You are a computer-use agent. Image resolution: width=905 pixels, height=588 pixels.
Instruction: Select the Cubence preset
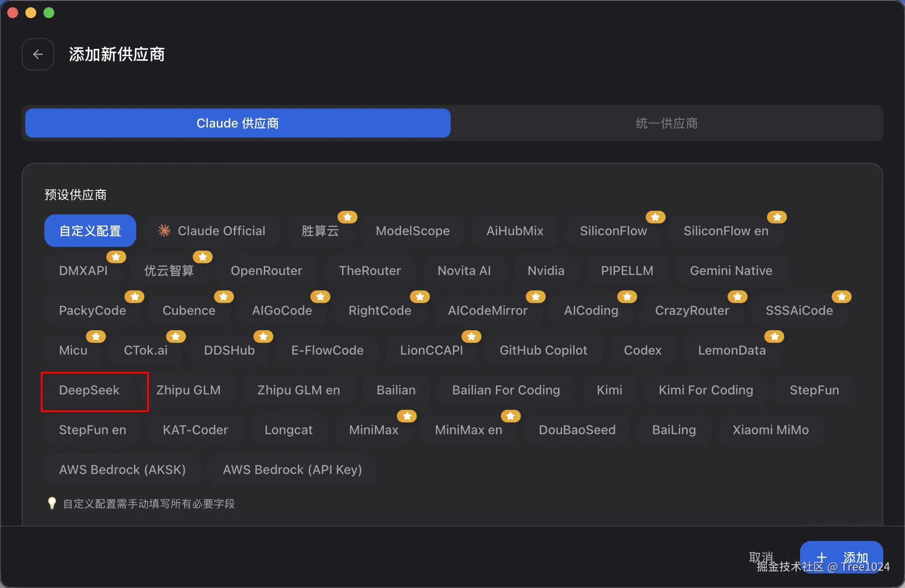point(189,310)
